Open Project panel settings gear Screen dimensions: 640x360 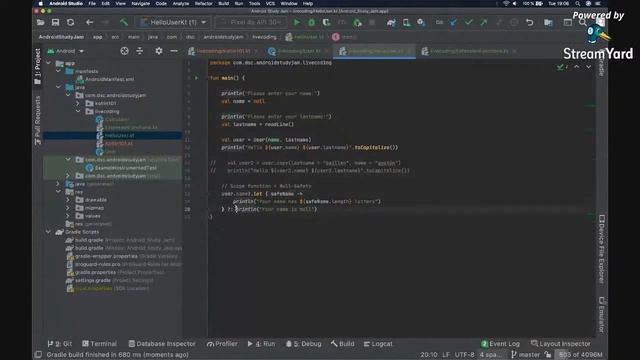[159, 51]
